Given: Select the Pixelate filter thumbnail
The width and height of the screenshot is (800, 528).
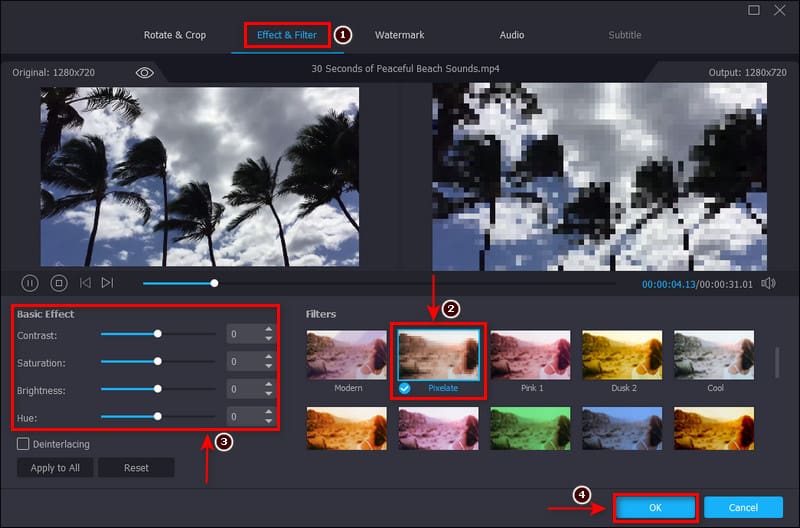Looking at the screenshot, I should (x=439, y=355).
